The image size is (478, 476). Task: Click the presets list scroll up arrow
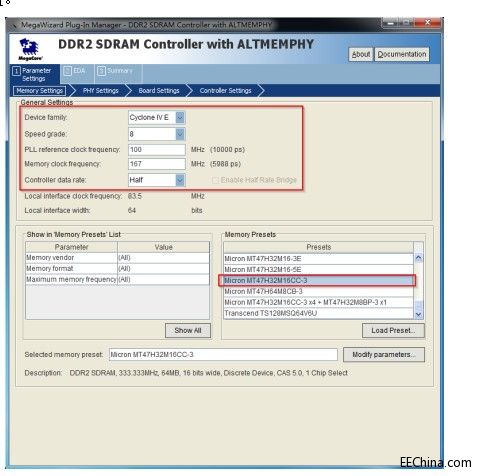pyautogui.click(x=419, y=258)
